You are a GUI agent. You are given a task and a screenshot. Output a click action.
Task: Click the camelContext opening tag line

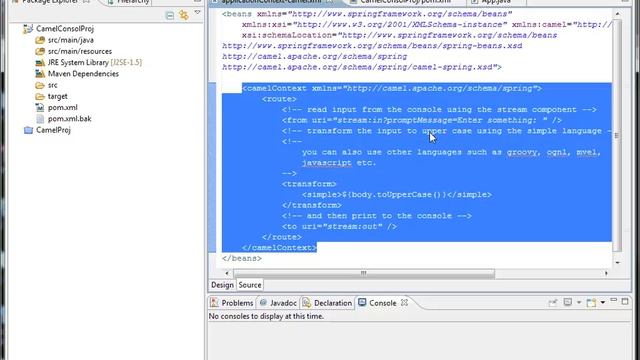coord(392,89)
